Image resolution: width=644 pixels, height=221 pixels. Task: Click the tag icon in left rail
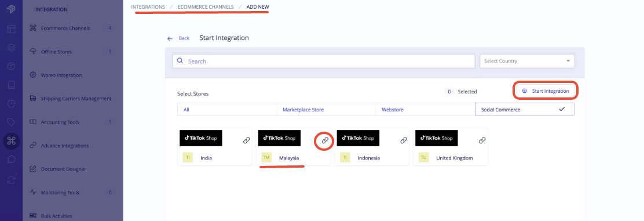pyautogui.click(x=11, y=122)
